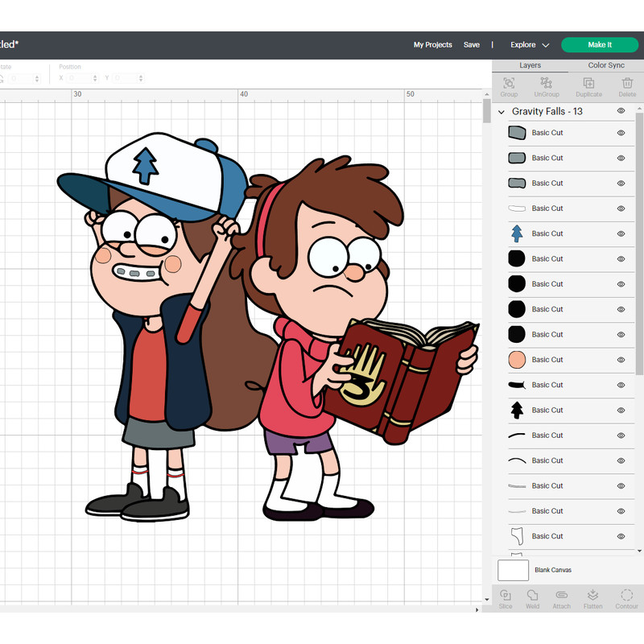Click the Attach icon

[x=561, y=596]
